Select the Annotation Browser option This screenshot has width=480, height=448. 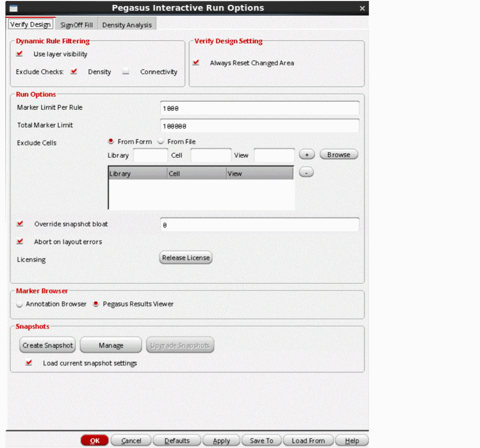point(19,304)
